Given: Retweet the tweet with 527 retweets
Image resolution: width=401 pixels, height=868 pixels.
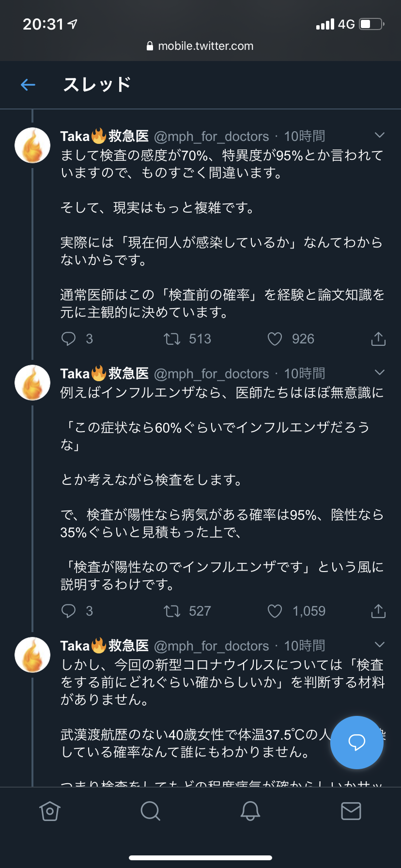Looking at the screenshot, I should click(172, 611).
